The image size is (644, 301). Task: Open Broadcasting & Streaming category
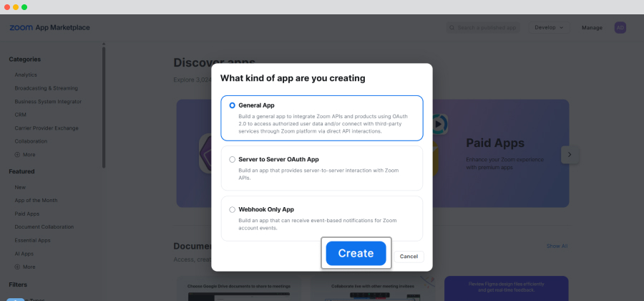point(46,88)
